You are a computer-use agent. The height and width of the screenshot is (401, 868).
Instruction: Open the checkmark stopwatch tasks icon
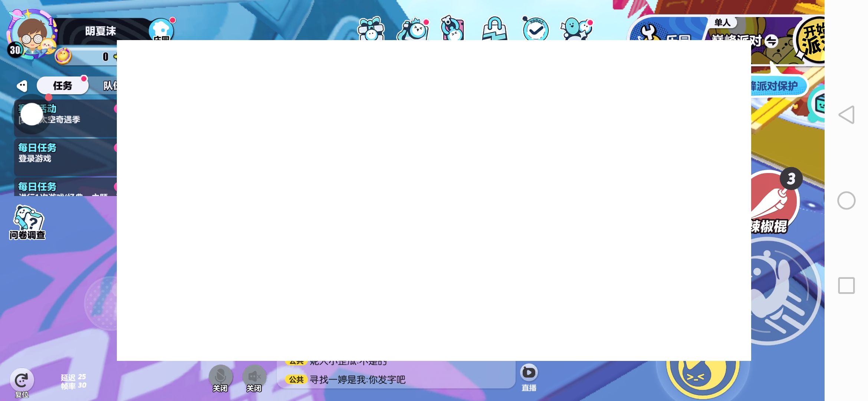click(535, 29)
